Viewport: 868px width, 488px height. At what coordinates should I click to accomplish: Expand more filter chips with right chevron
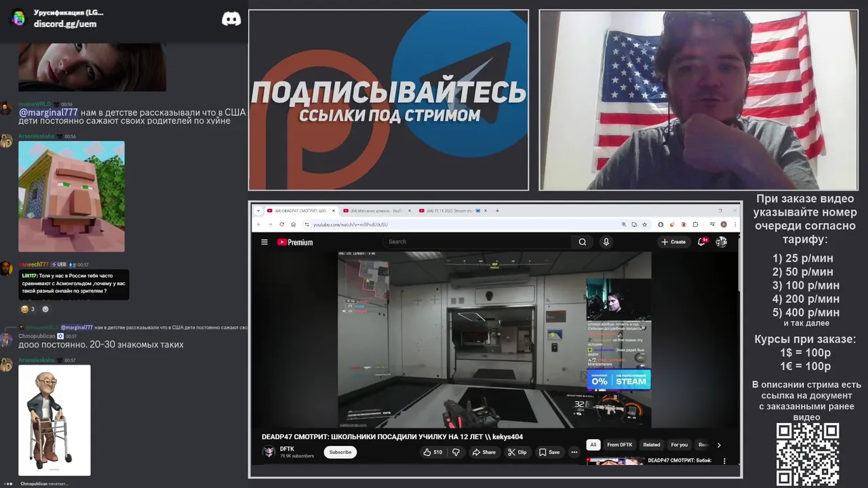pyautogui.click(x=719, y=445)
